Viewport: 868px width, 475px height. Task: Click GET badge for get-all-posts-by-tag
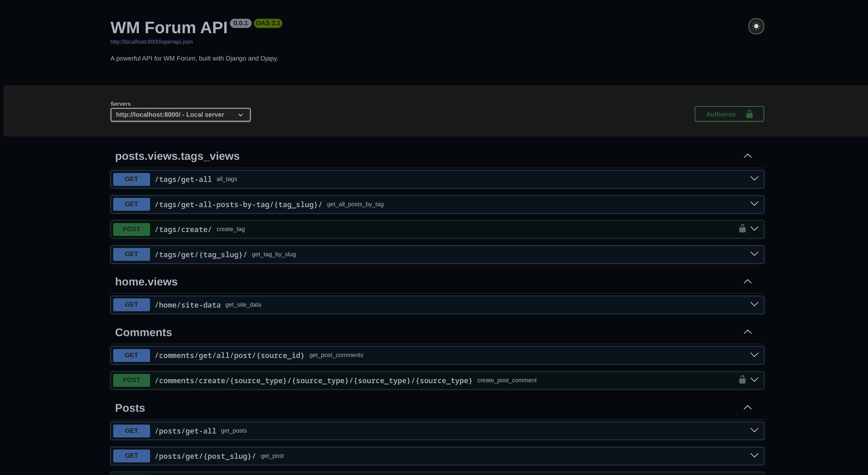[131, 204]
